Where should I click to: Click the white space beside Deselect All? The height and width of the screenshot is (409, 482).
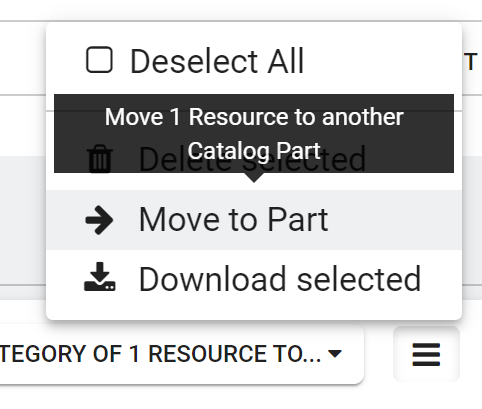380,61
